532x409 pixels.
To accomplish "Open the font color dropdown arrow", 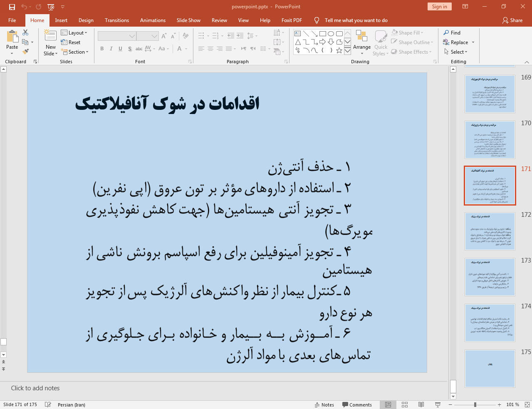I will coord(186,49).
